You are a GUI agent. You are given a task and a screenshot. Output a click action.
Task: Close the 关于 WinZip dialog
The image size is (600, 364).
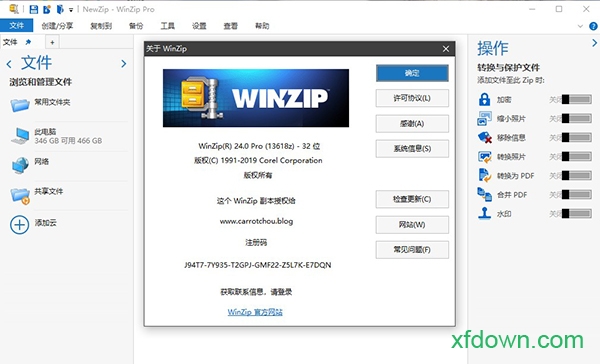click(446, 49)
